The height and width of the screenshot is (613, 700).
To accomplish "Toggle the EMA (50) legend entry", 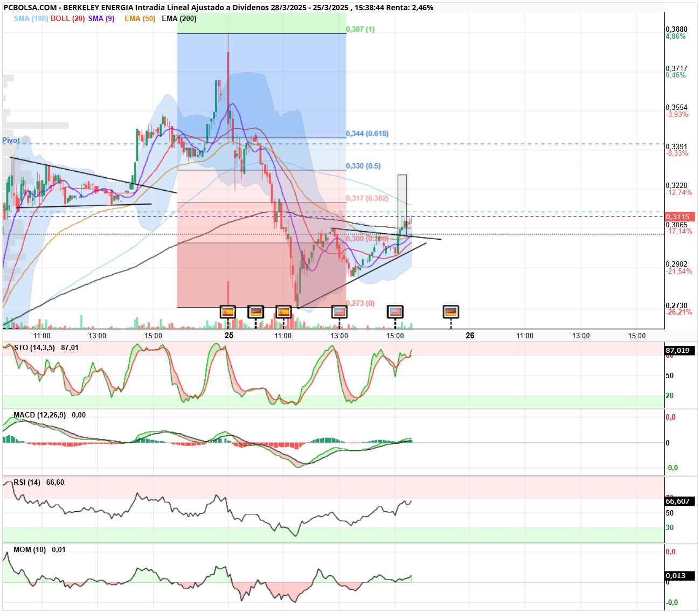I will point(140,18).
